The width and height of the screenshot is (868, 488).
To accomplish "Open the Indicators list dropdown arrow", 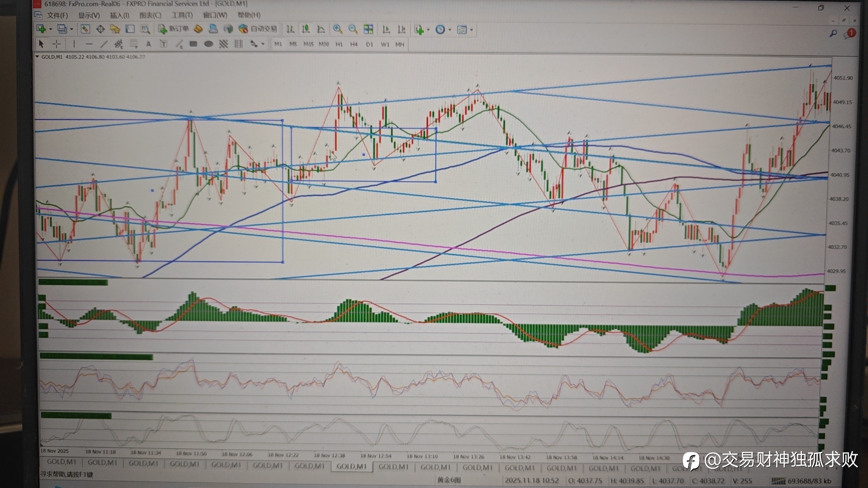I will point(428,30).
